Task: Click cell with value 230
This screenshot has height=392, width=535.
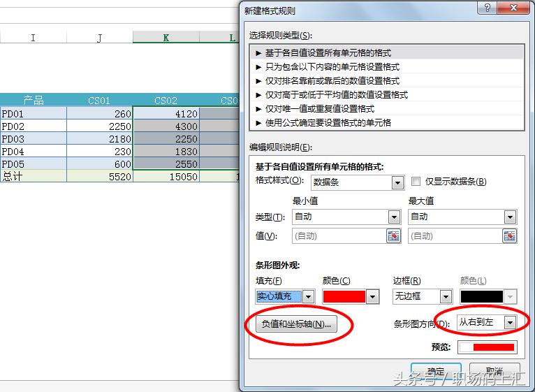Action: coord(100,151)
